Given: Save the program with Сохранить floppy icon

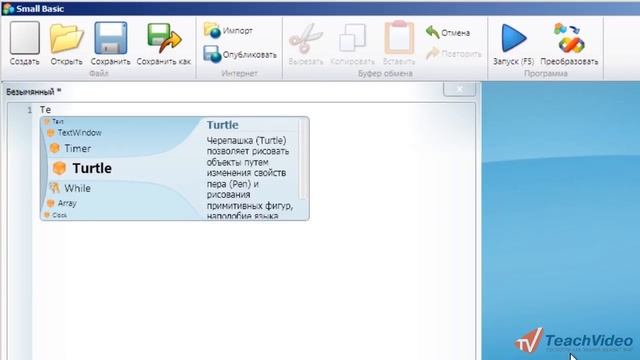Looking at the screenshot, I should pos(111,38).
